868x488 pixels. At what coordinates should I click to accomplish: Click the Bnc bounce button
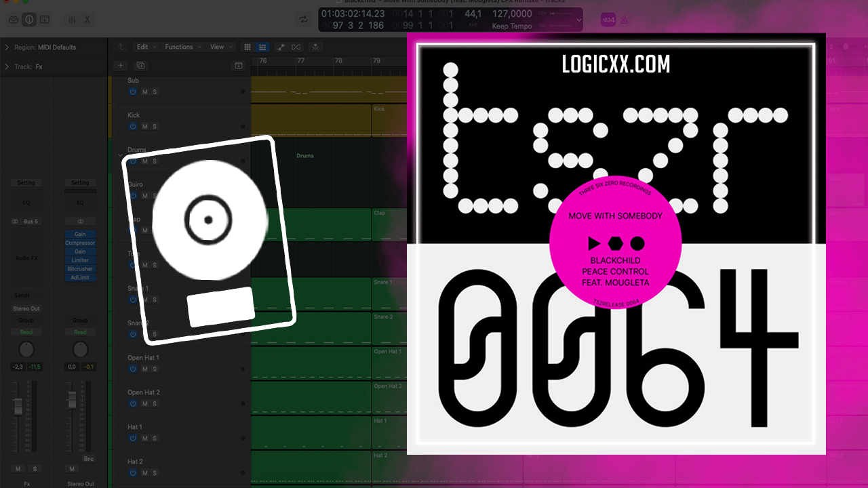coord(89,459)
